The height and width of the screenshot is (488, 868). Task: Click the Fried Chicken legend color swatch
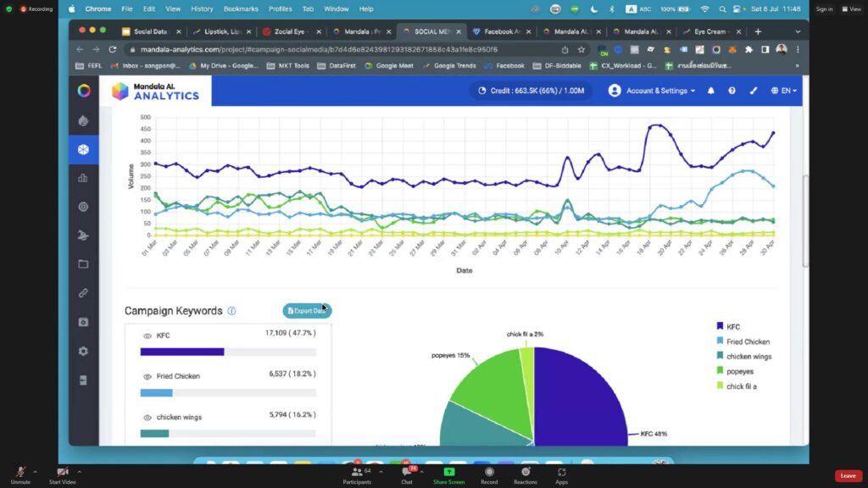click(720, 341)
